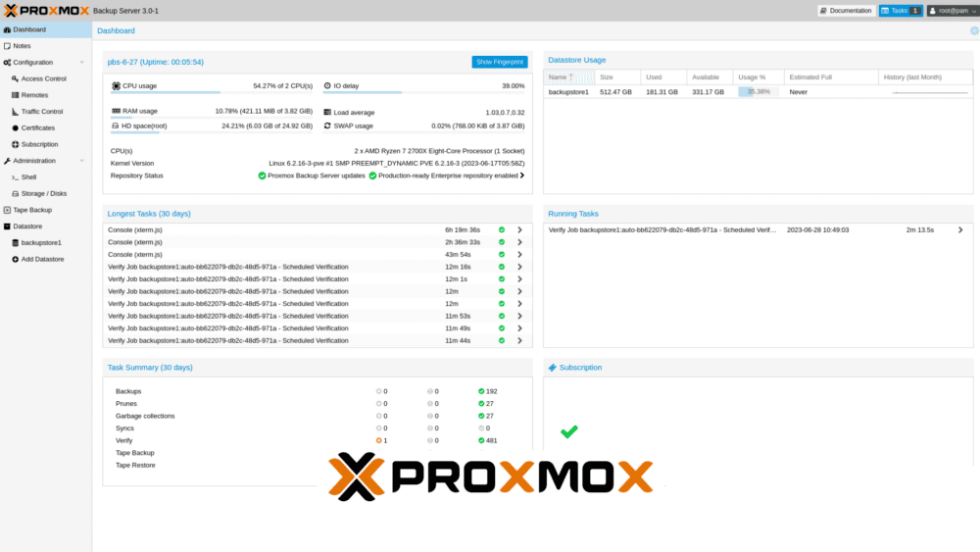Open root@pam user menu
This screenshot has height=552, width=980.
click(951, 11)
